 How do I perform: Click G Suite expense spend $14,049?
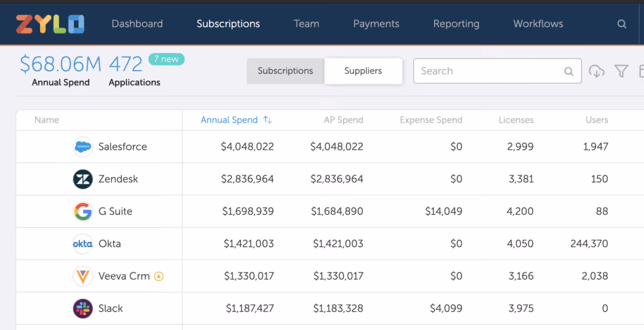point(443,211)
